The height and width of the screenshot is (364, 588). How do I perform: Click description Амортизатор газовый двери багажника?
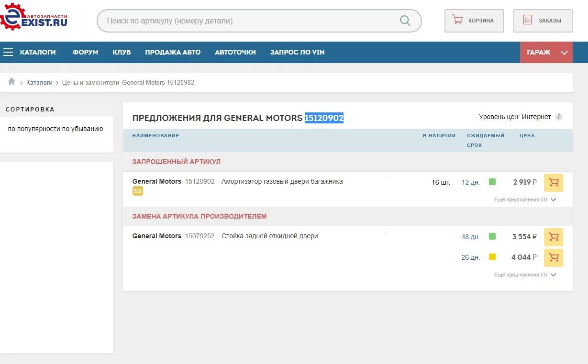point(282,181)
